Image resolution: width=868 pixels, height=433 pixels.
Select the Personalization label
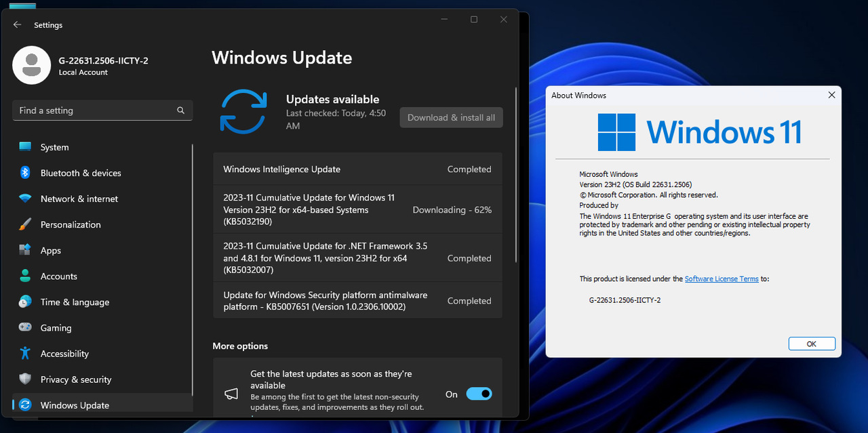point(71,224)
